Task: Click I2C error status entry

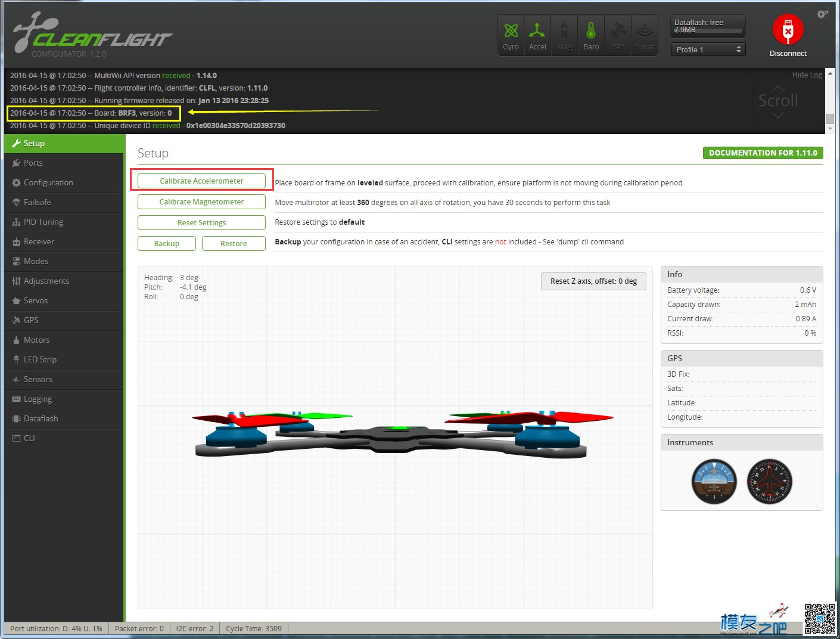Action: tap(195, 628)
